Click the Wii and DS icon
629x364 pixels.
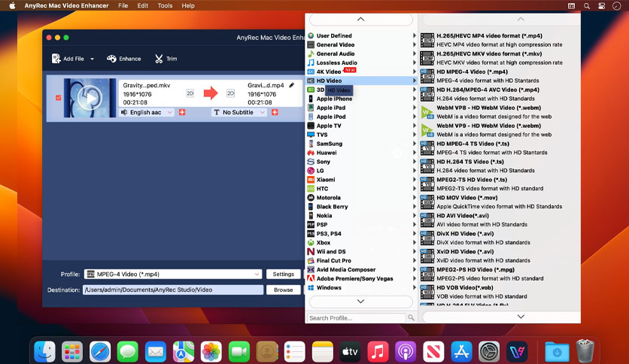coord(311,252)
